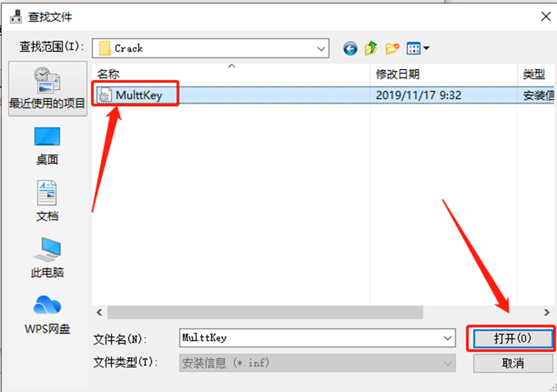
Task: Open the view menu icon
Action: pos(413,48)
